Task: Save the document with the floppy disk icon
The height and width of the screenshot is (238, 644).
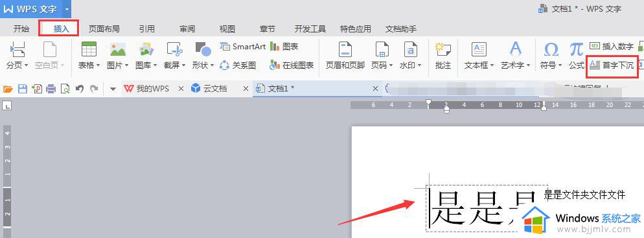Action: [23, 89]
